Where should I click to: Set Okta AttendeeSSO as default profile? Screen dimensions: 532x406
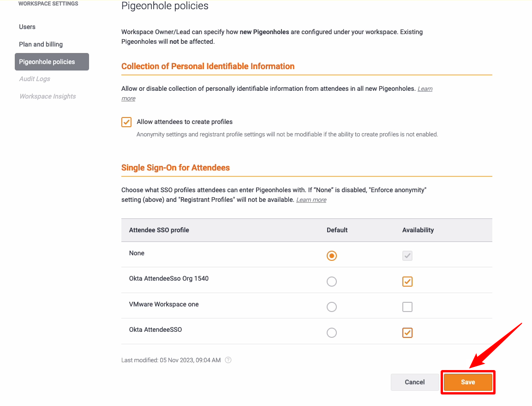331,333
